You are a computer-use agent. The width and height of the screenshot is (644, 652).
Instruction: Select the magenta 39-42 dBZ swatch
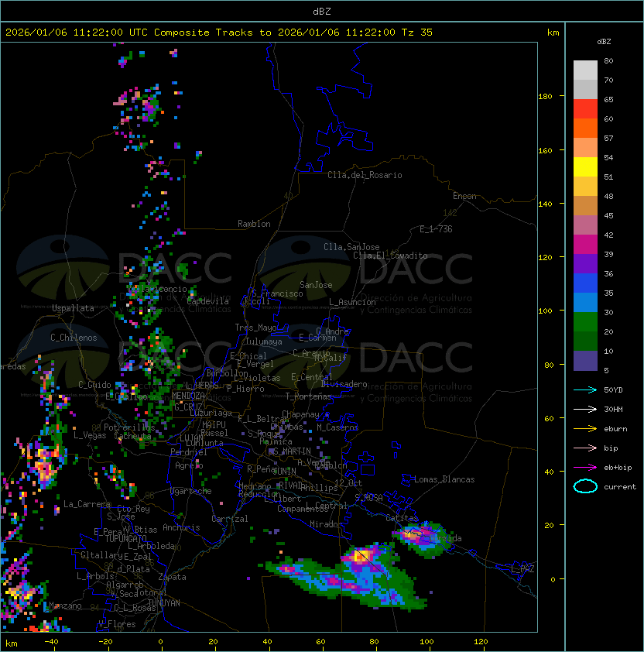coord(585,245)
